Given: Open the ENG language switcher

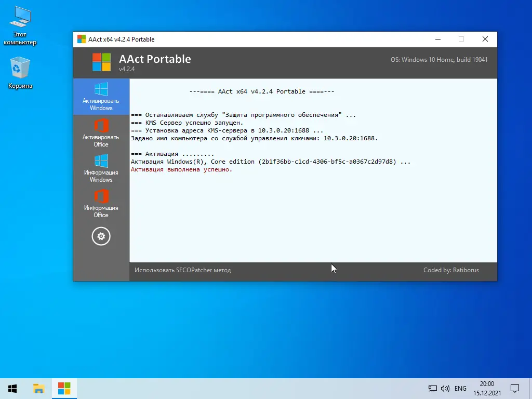Looking at the screenshot, I should tap(460, 388).
